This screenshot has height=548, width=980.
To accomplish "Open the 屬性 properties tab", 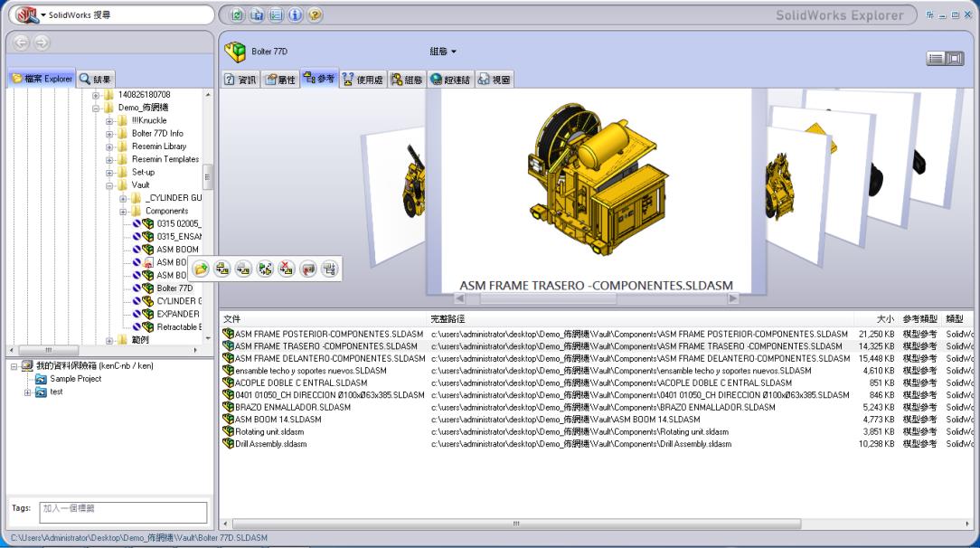I will pos(280,80).
